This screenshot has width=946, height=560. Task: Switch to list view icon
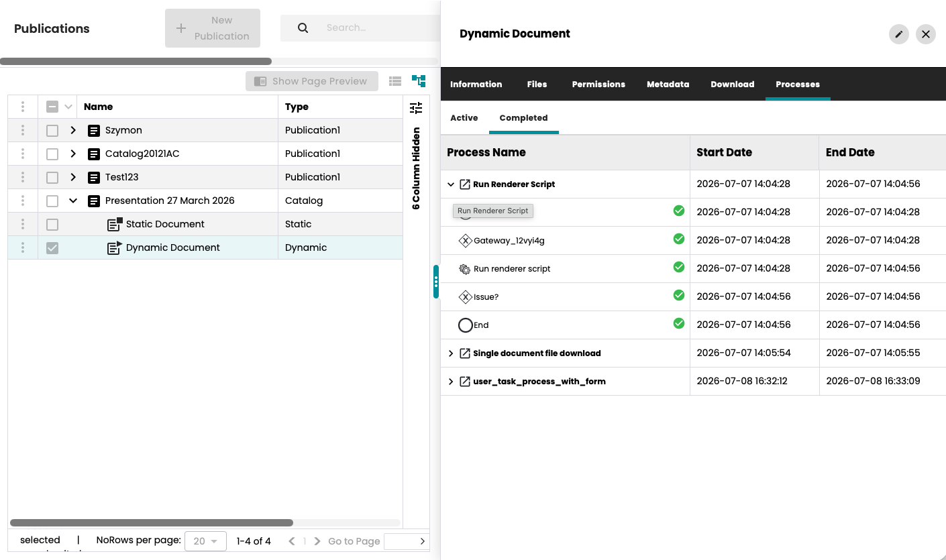395,81
